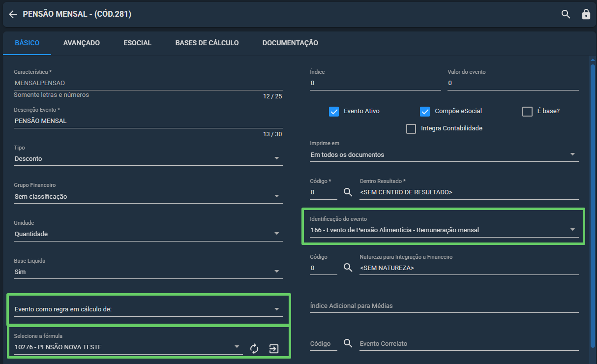Switch to the DOCUMENTAÇÃO tab
The image size is (597, 364).
click(290, 43)
